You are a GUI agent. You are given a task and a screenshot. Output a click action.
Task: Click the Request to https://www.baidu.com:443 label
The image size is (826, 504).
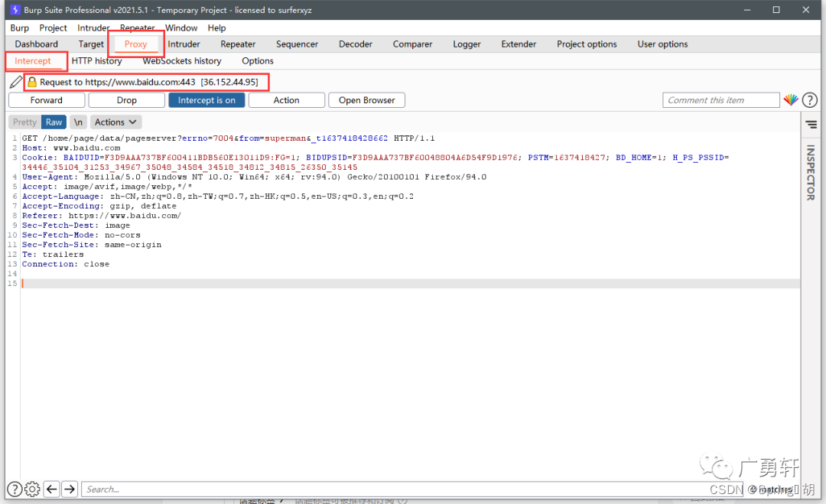(x=149, y=82)
